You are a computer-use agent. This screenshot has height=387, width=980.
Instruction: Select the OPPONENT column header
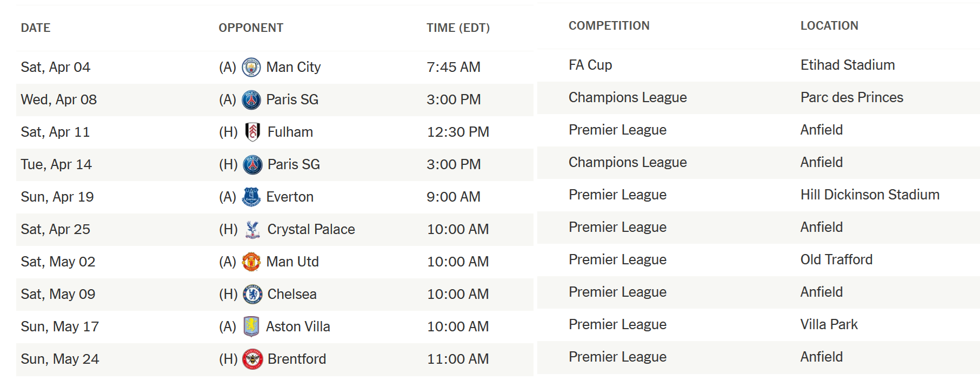pos(251,28)
